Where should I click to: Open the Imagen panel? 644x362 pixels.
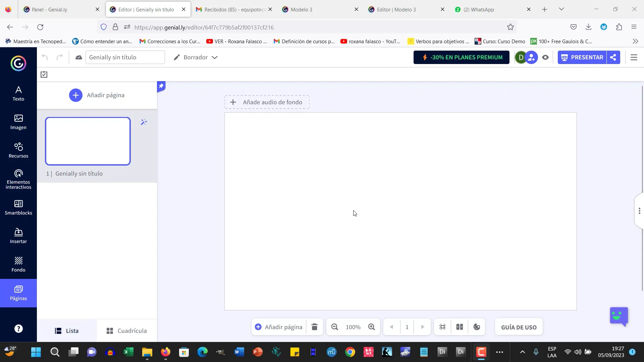click(18, 122)
